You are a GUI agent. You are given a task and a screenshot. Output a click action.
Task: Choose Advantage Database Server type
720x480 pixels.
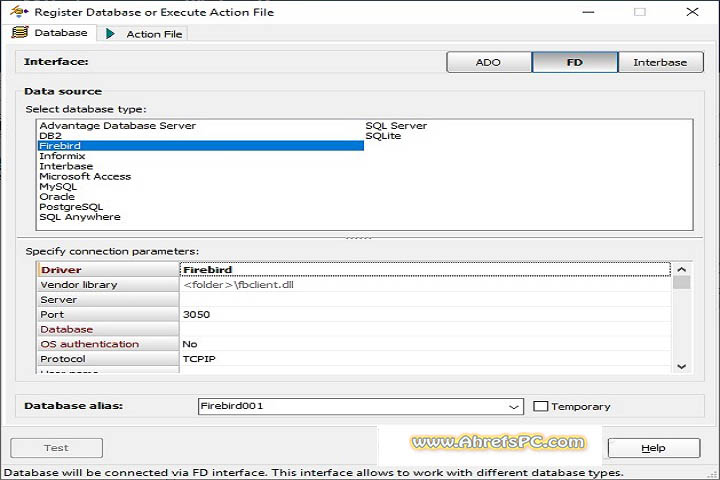[118, 125]
